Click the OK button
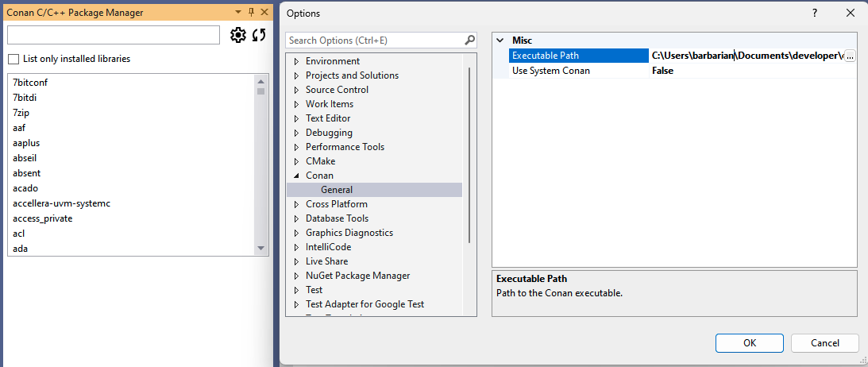868x367 pixels. tap(749, 343)
